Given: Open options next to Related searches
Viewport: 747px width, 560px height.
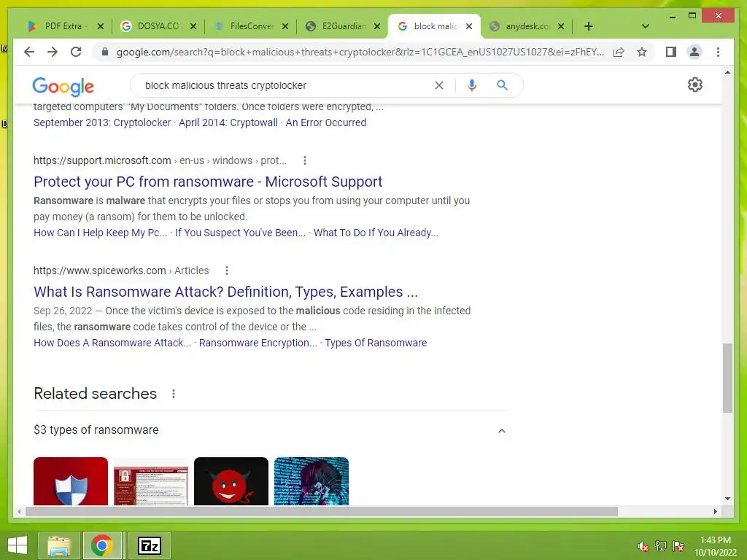Looking at the screenshot, I should click(x=174, y=394).
